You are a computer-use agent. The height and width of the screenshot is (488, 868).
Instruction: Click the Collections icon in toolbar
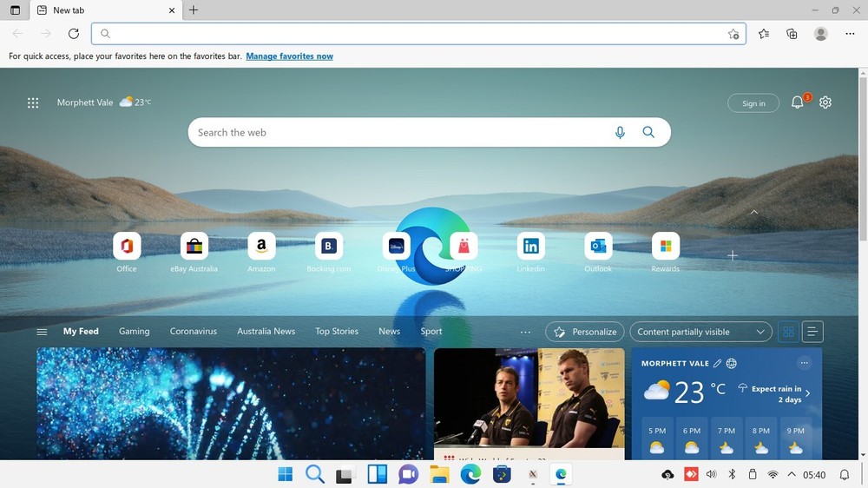(x=792, y=34)
